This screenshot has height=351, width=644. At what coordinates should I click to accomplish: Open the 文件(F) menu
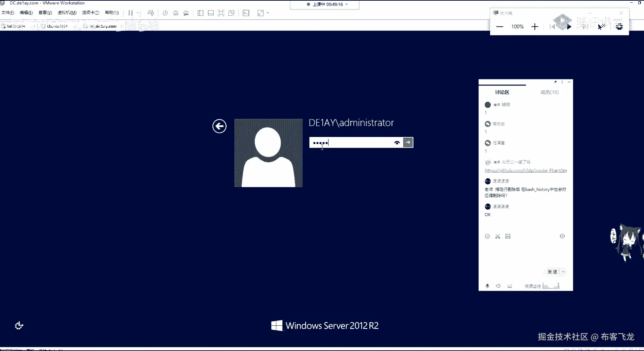[8, 13]
